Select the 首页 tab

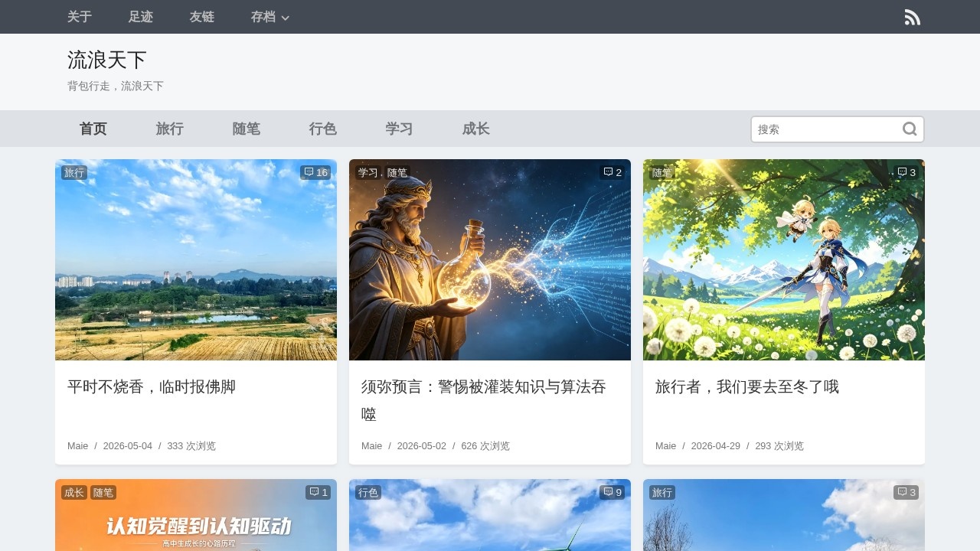[x=93, y=129]
